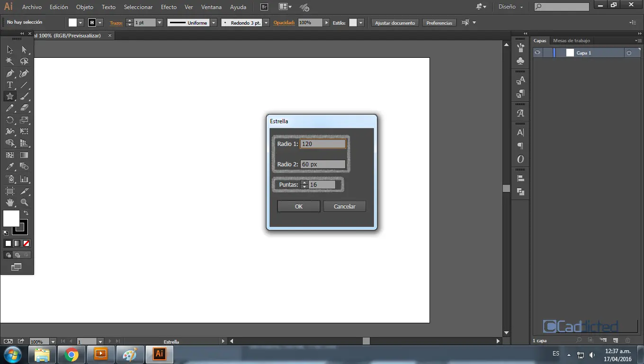Select the Paintbrush tool

point(24,96)
